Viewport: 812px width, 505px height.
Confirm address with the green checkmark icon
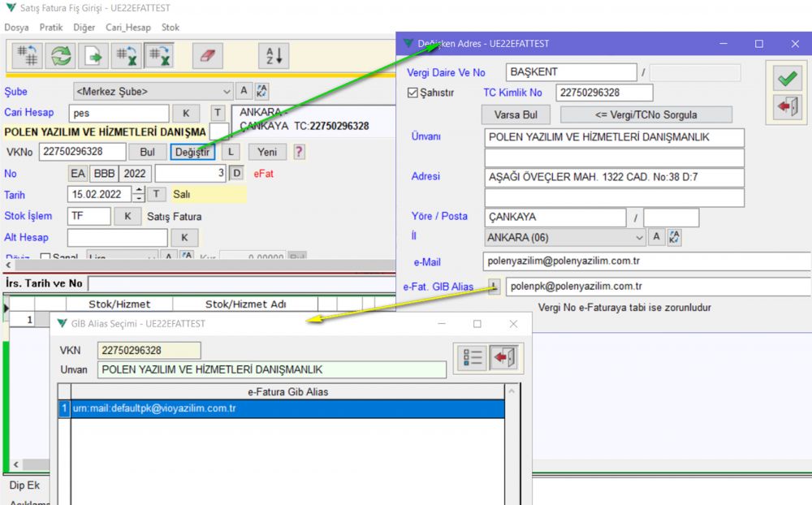[786, 79]
